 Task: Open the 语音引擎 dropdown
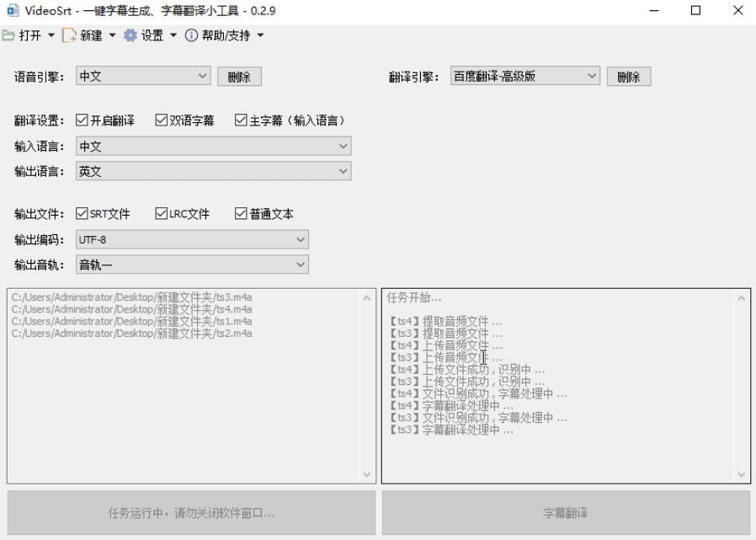tap(143, 76)
